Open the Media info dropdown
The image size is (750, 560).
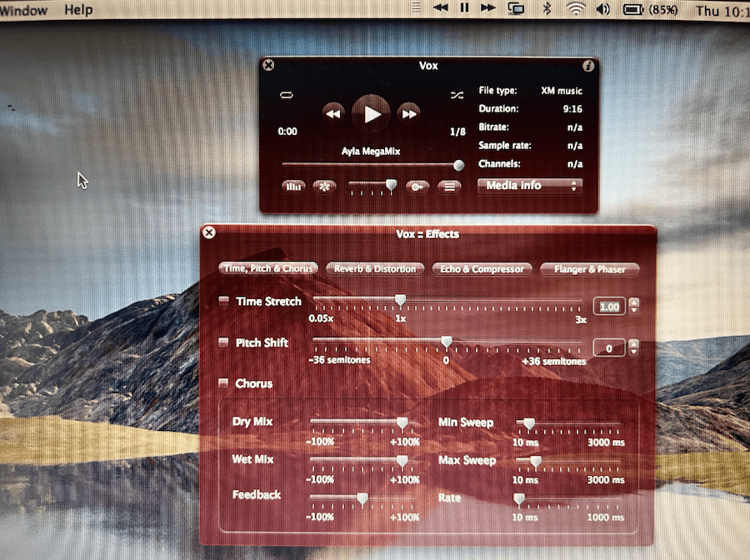click(x=530, y=186)
